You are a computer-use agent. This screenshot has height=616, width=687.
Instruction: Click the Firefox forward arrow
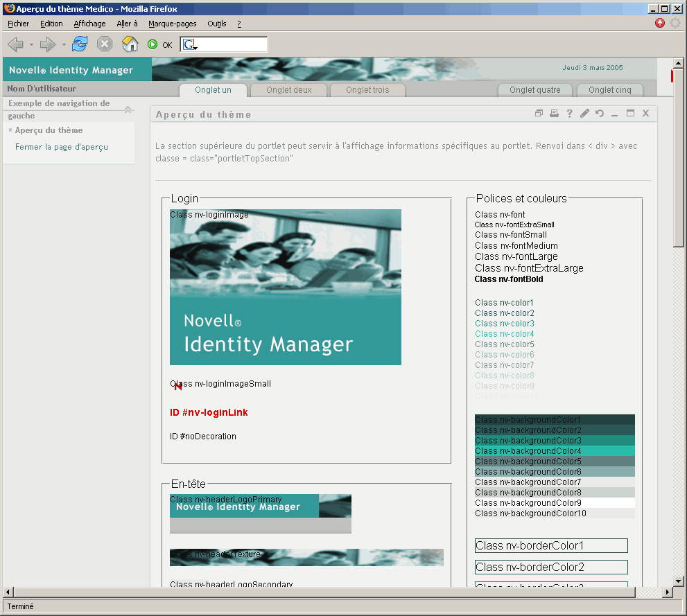[x=47, y=44]
